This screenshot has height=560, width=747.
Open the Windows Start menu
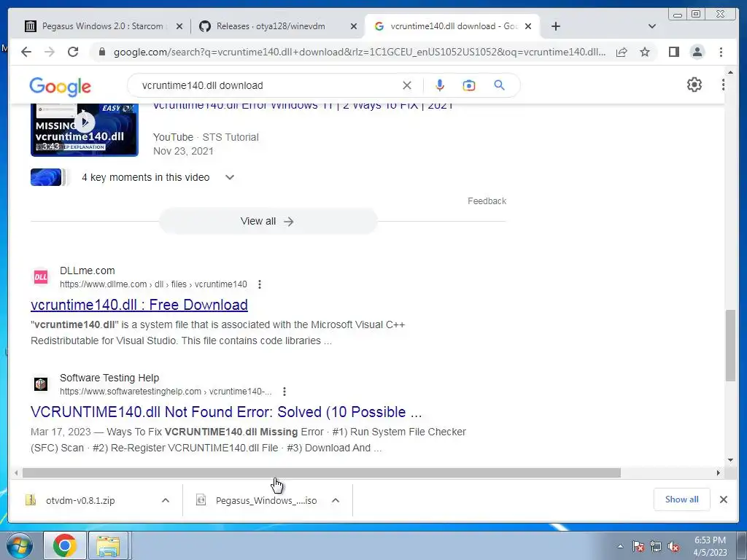[x=20, y=545]
